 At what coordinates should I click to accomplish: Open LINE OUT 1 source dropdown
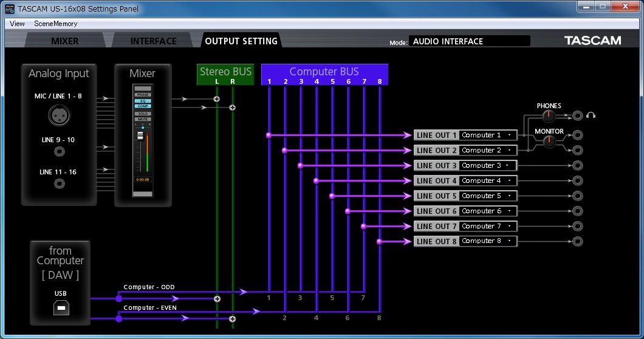487,135
